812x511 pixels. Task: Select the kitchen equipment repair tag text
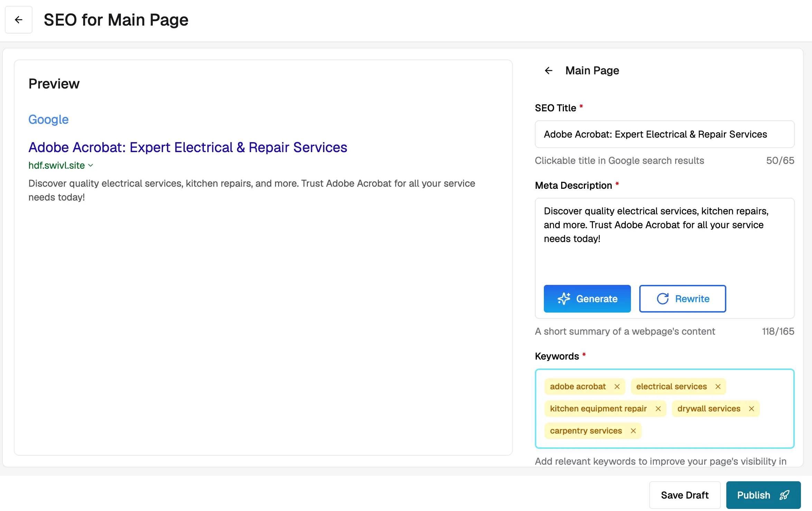point(598,409)
